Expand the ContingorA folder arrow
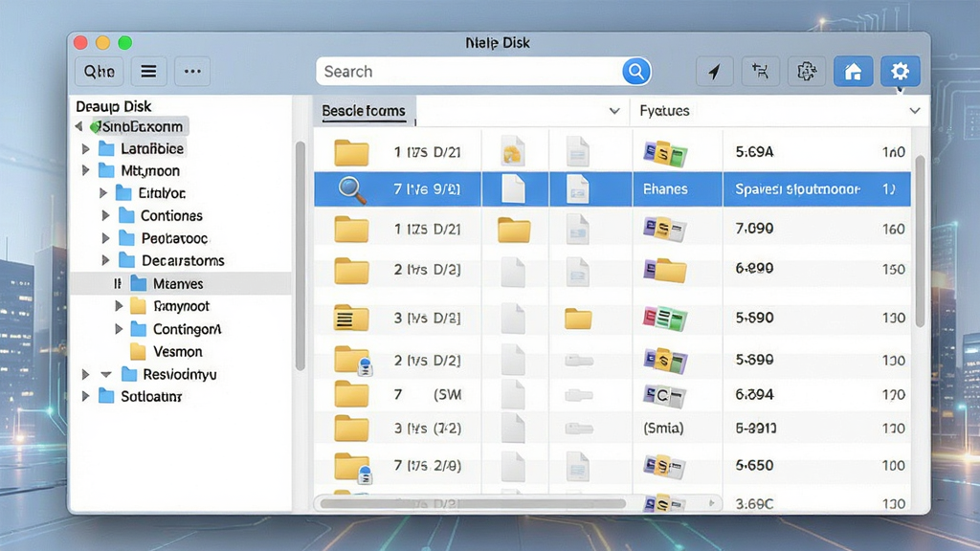The width and height of the screenshot is (980, 551). pos(119,329)
